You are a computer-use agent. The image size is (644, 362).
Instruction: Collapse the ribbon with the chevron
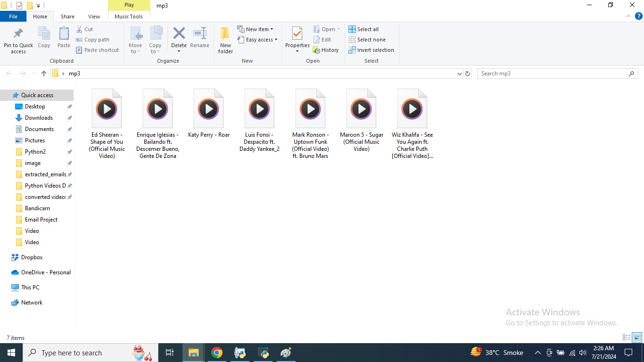(628, 16)
